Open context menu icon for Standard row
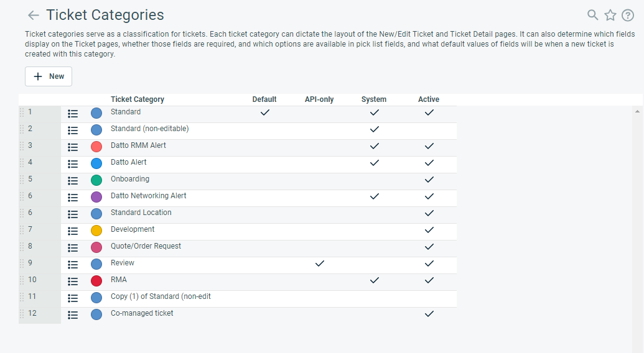This screenshot has height=353, width=644. pyautogui.click(x=73, y=114)
